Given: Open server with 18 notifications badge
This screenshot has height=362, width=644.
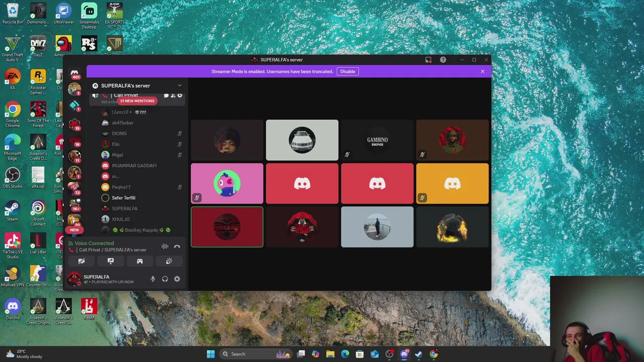Looking at the screenshot, I should 74,140.
